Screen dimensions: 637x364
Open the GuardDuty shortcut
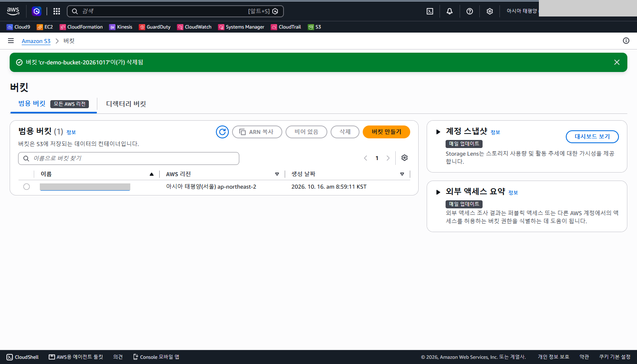pos(155,27)
